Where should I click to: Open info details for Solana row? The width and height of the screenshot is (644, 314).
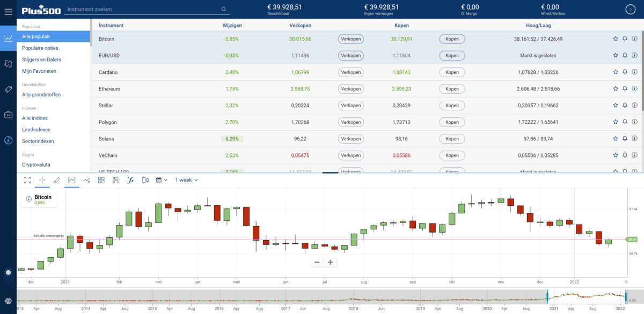pos(634,139)
